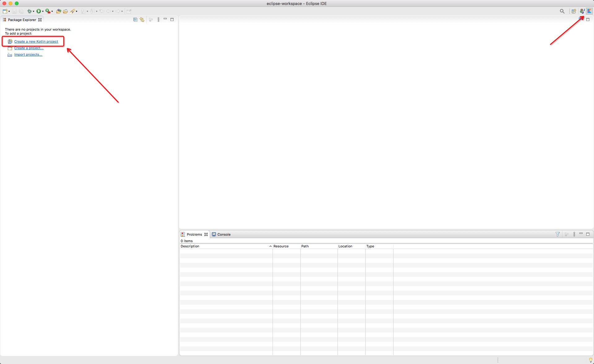Click the Open Perspective icon
Image resolution: width=594 pixels, height=364 pixels.
click(574, 11)
